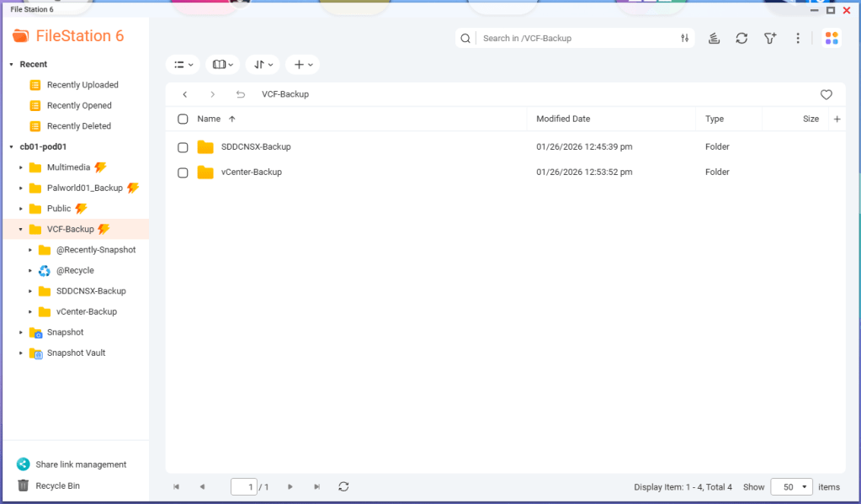861x504 pixels.
Task: Click the background tasks stack icon
Action: pyautogui.click(x=714, y=39)
